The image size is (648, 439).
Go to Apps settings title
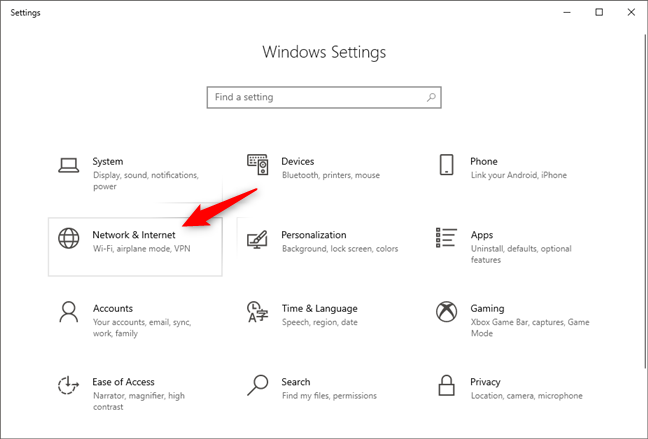(481, 235)
